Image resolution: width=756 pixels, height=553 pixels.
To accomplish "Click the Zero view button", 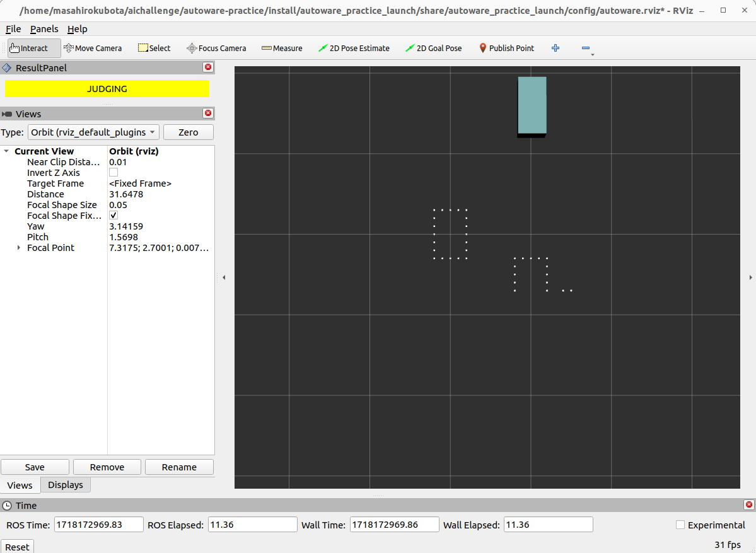I will point(188,132).
